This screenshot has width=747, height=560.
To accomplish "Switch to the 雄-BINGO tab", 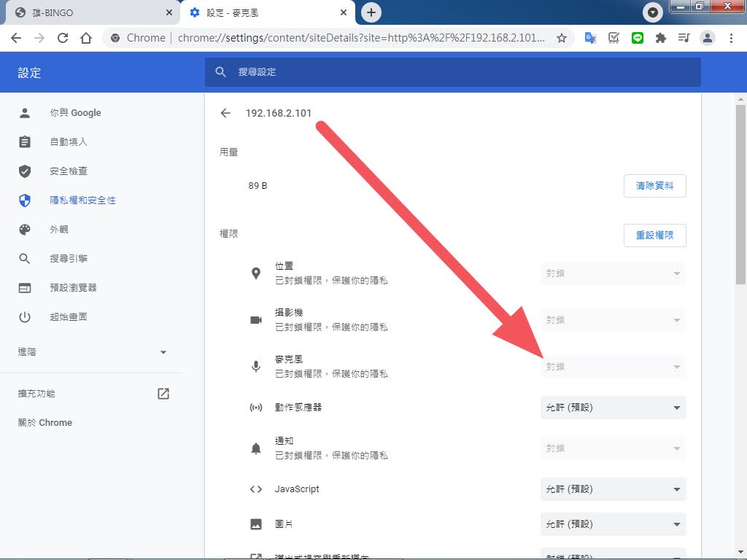I will pyautogui.click(x=88, y=12).
